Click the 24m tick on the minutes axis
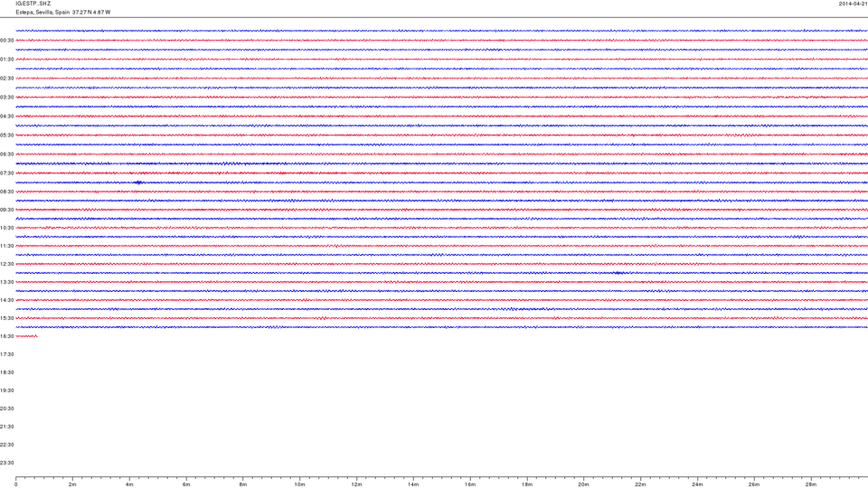The image size is (868, 488). tap(697, 484)
